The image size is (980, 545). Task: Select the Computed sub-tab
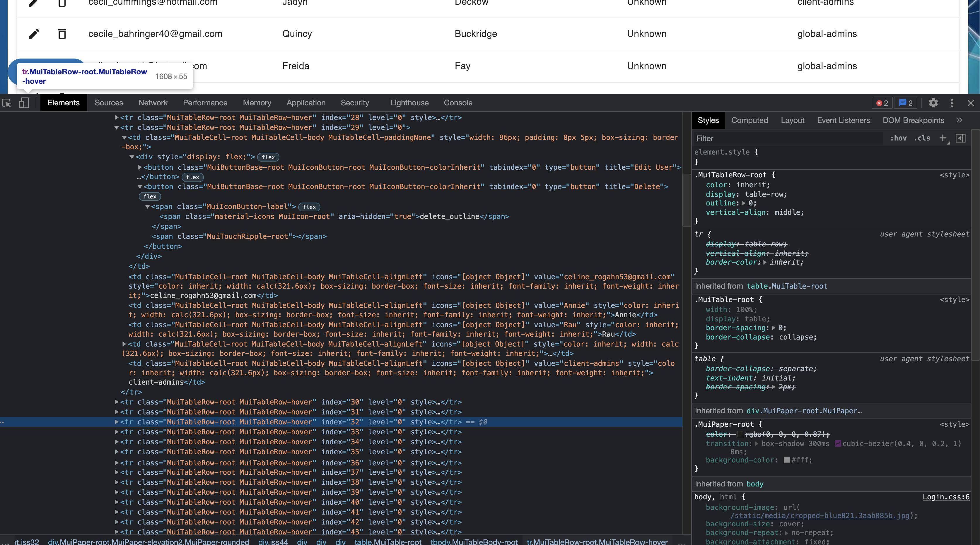coord(749,121)
